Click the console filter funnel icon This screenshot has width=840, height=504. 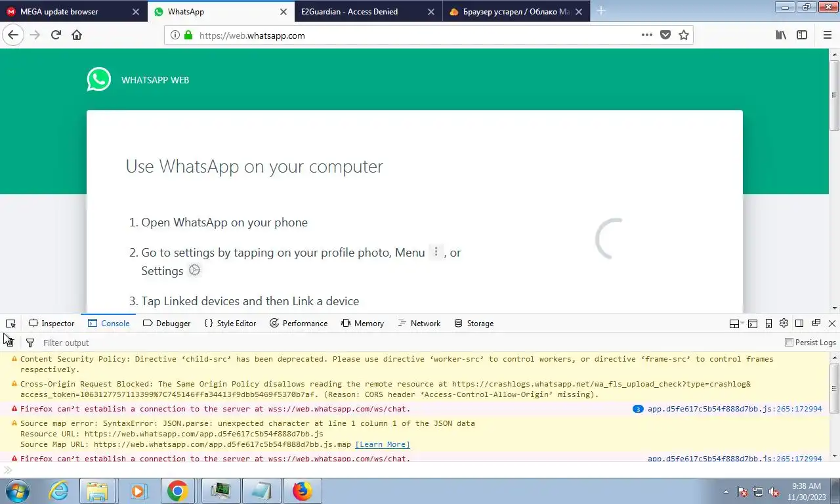point(30,343)
